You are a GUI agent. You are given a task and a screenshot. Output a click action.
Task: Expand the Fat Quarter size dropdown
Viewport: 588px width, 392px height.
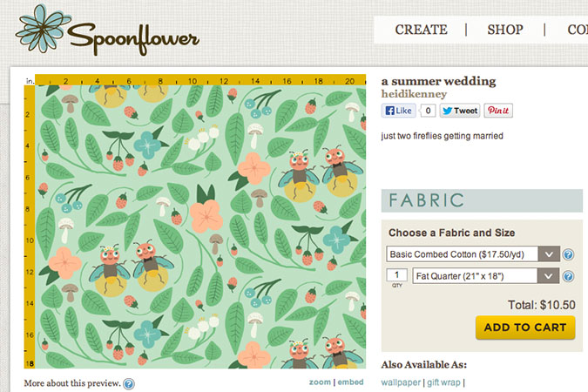(486, 276)
